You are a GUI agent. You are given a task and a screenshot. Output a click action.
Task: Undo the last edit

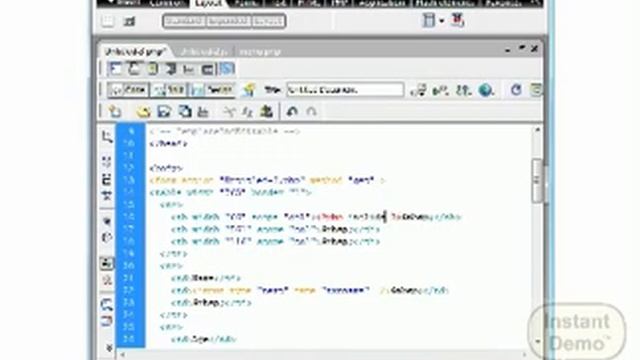[291, 111]
